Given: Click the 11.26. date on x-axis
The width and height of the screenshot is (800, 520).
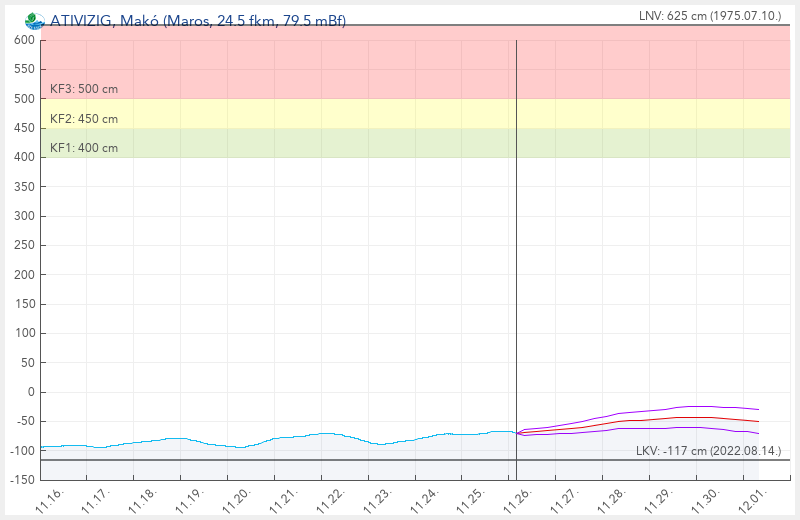Looking at the screenshot, I should (x=521, y=497).
